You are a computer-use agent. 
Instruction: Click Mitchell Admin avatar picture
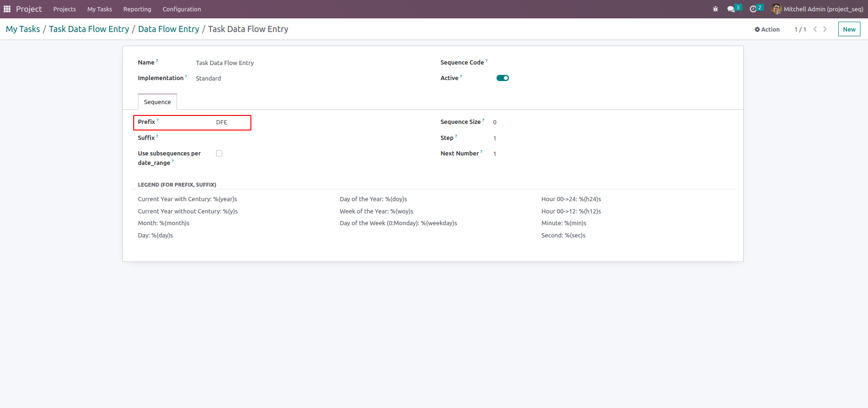coord(777,9)
